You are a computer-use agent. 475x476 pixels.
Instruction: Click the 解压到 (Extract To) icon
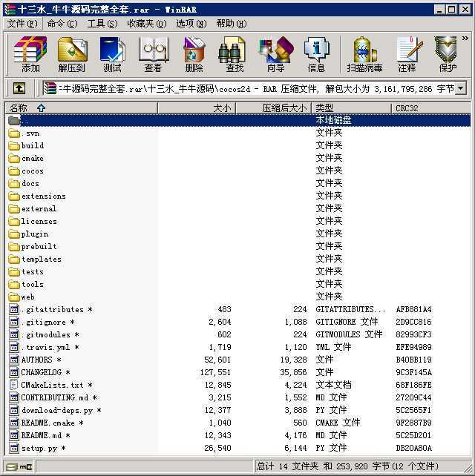[71, 54]
